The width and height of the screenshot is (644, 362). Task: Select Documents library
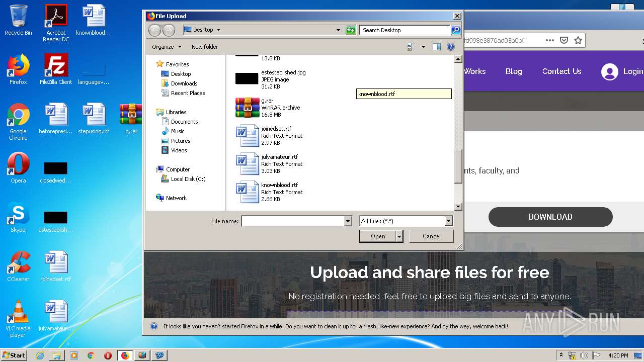tap(180, 122)
